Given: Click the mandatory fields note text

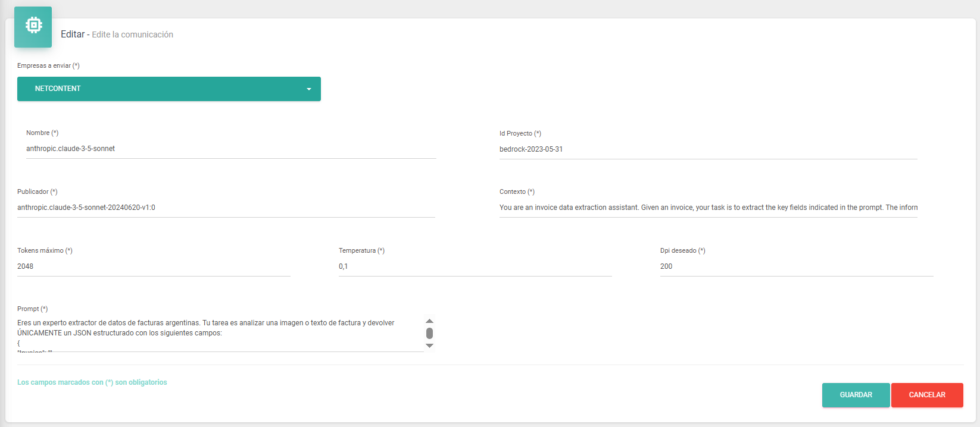Looking at the screenshot, I should click(92, 382).
